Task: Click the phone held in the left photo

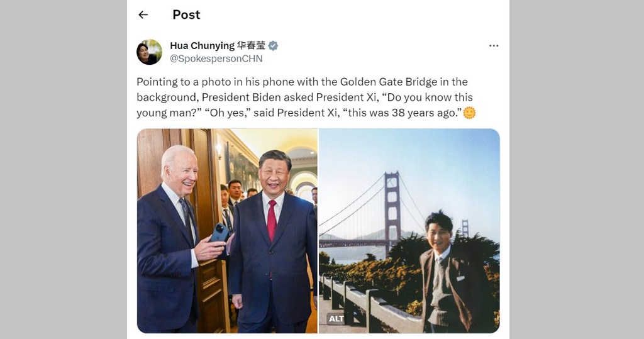Action: click(219, 235)
